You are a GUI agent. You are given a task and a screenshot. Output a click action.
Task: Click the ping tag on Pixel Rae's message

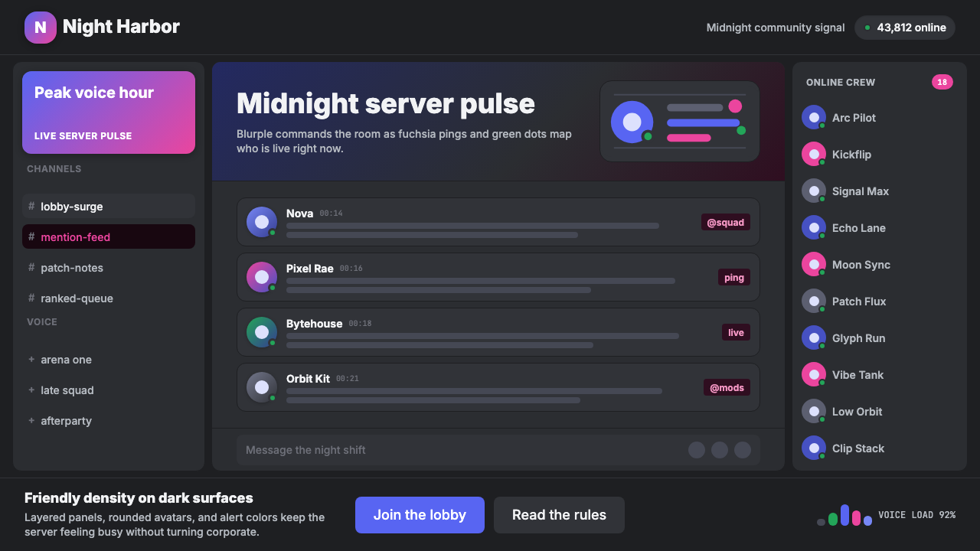[x=734, y=277]
